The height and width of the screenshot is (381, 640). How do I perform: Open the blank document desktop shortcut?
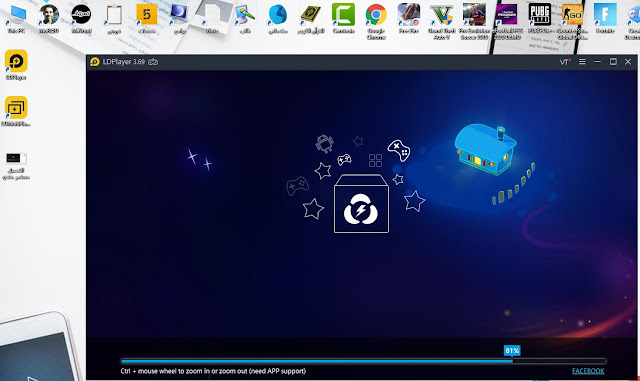click(212, 18)
